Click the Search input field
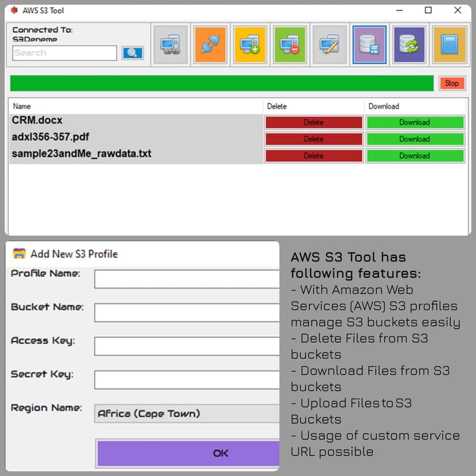The height and width of the screenshot is (476, 476). point(65,53)
